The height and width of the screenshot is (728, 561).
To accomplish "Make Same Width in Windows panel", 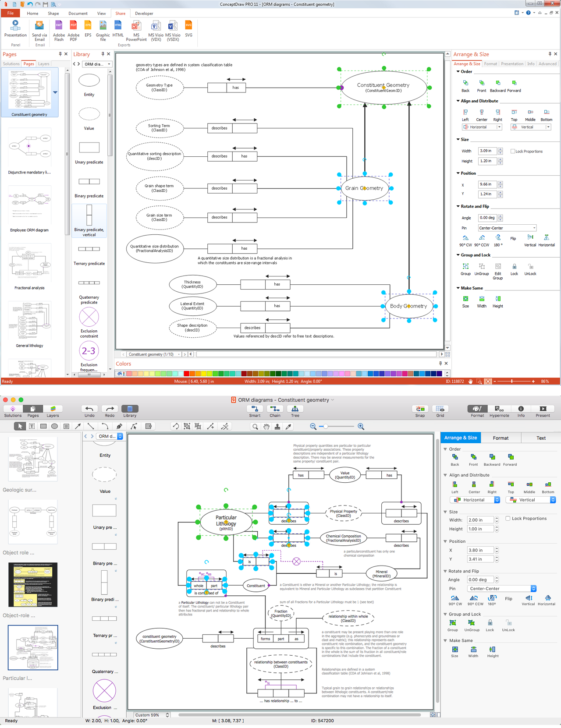I will [x=482, y=302].
